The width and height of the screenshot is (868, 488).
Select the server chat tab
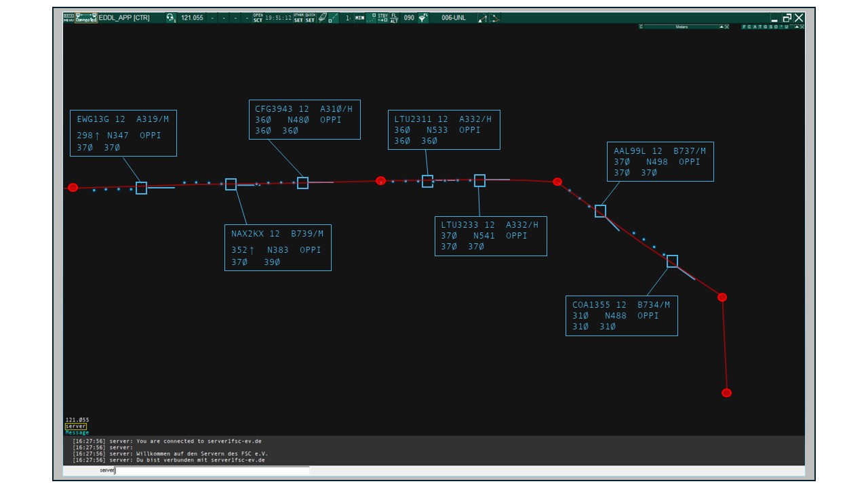point(76,426)
